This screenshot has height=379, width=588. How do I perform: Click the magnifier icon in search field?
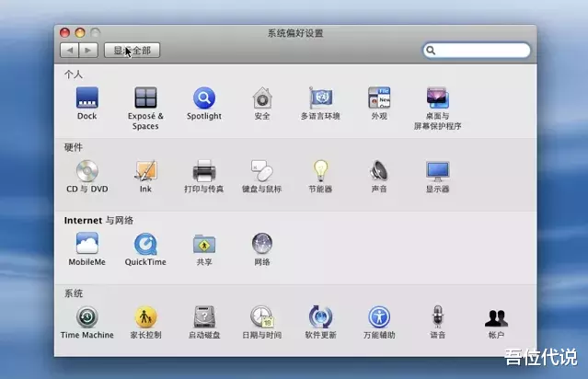tap(431, 51)
